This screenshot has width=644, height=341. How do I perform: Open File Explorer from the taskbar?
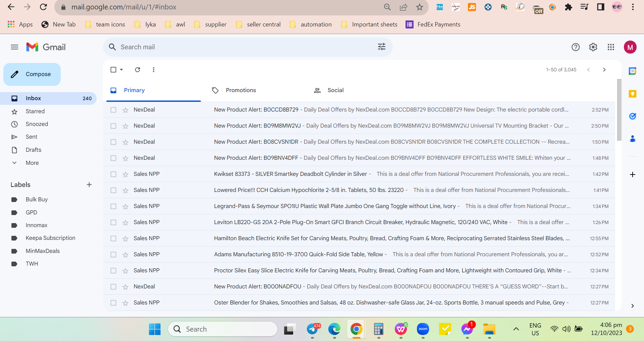[x=489, y=329]
